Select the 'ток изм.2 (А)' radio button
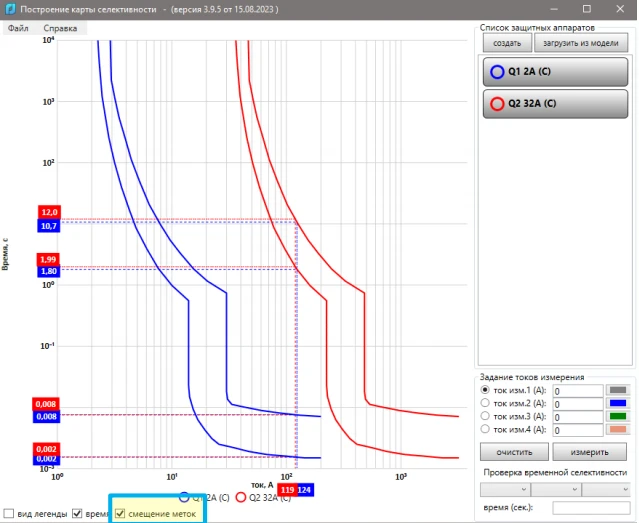The width and height of the screenshot is (639, 523). (x=487, y=403)
